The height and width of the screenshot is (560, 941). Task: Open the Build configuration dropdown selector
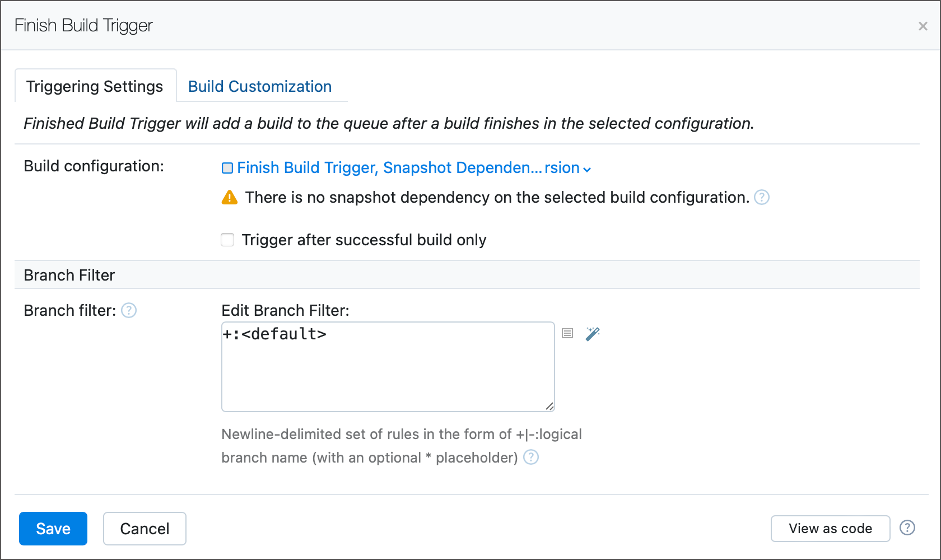[408, 168]
